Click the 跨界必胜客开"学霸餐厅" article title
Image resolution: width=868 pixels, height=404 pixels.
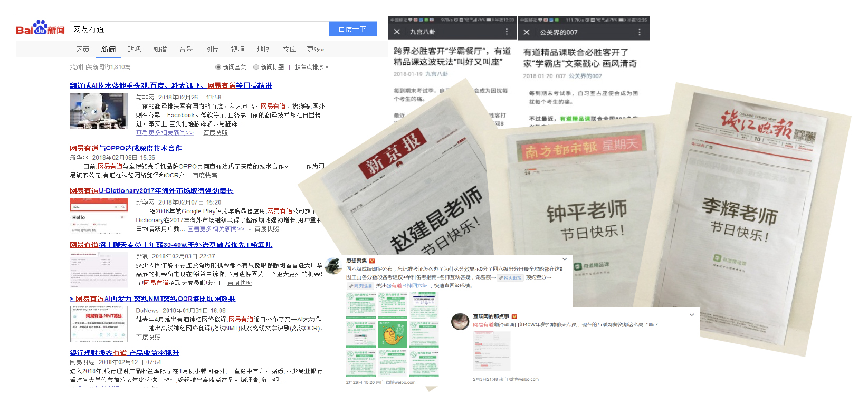(x=452, y=56)
